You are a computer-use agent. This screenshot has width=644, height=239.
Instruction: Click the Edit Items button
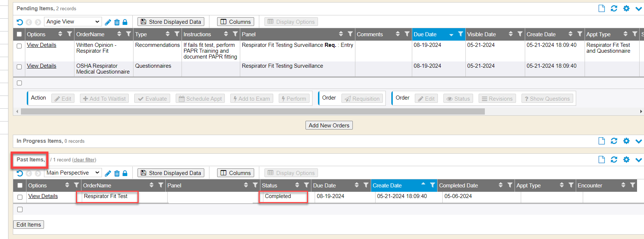tap(29, 225)
